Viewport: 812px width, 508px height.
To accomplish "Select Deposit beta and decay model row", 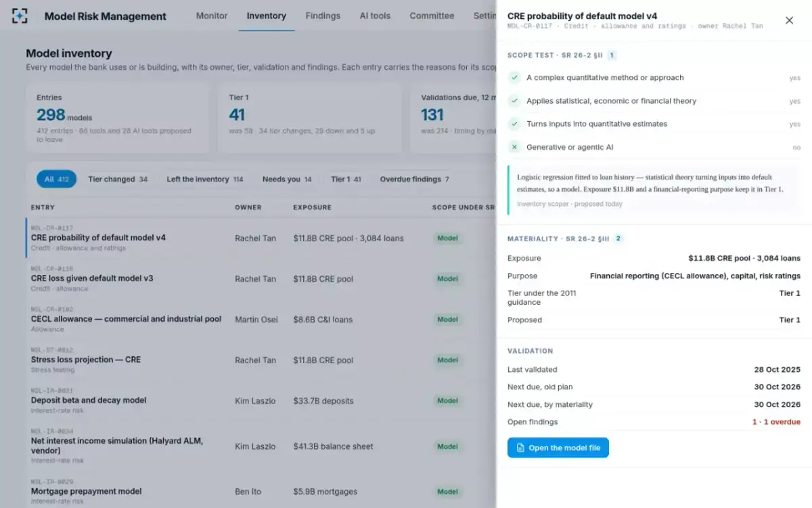I will pos(261,400).
